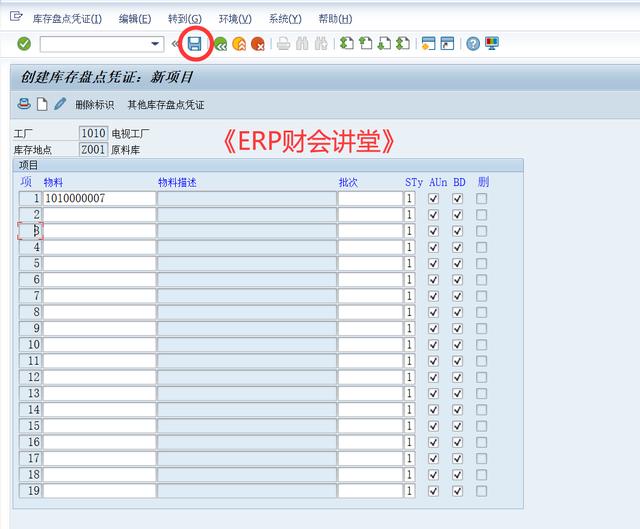Click the BD column header
The height and width of the screenshot is (529, 640).
pyautogui.click(x=459, y=182)
